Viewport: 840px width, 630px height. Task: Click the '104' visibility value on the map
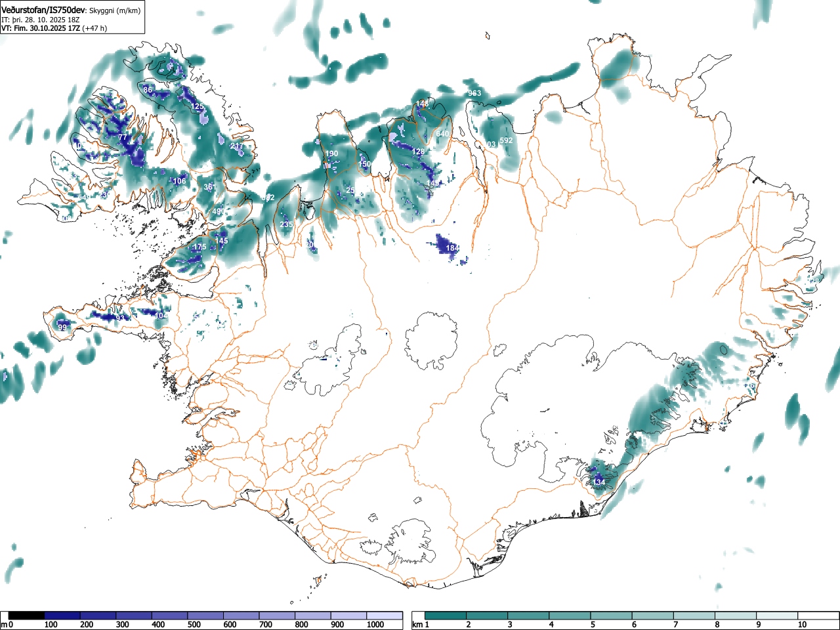click(161, 316)
